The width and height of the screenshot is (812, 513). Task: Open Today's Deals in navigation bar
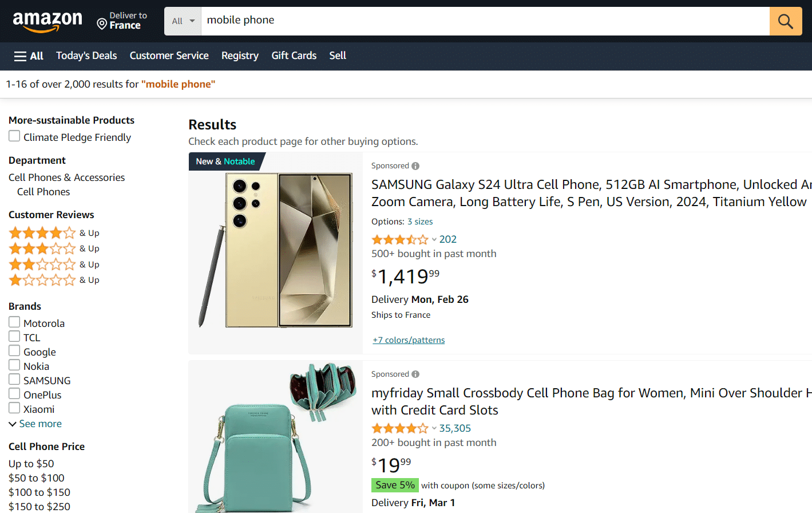point(86,56)
